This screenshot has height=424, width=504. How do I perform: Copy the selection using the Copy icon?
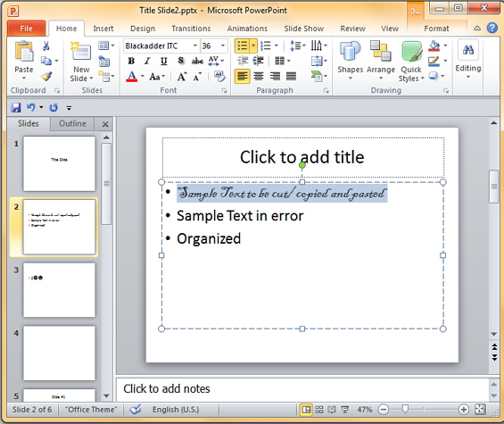[x=46, y=61]
